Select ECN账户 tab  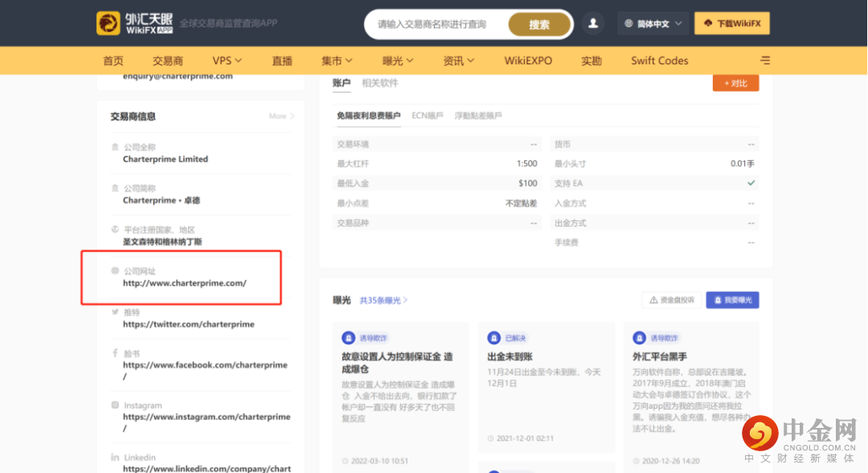428,116
